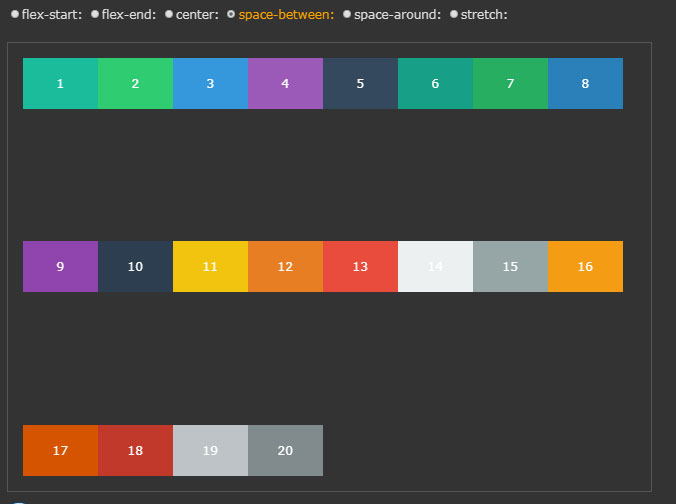Select the flex-start radio button

tap(15, 15)
